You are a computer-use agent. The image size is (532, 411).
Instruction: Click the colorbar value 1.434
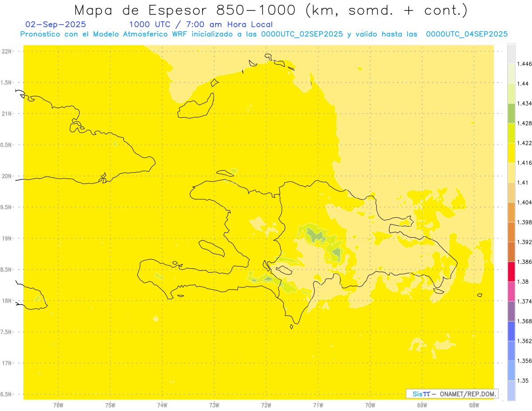[x=525, y=103]
